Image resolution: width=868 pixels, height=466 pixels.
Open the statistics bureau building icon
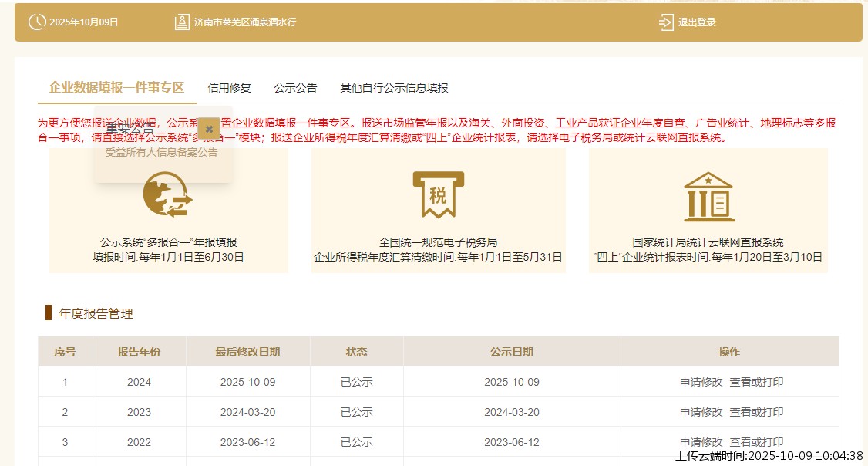coord(708,196)
